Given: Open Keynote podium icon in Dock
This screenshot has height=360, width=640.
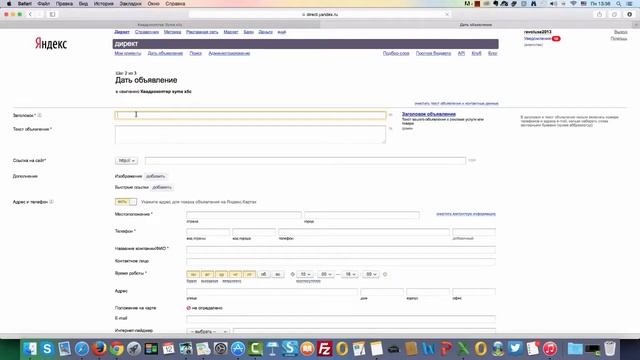Looking at the screenshot, I should point(272,349).
